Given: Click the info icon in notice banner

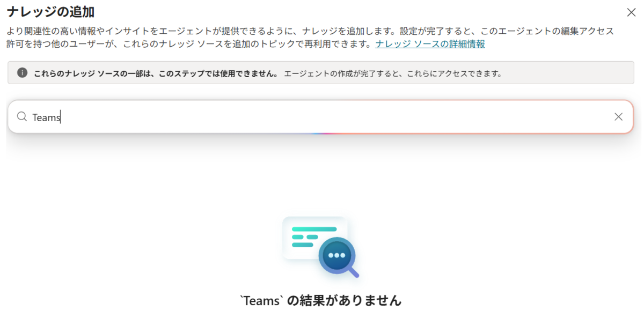Looking at the screenshot, I should click(x=22, y=72).
